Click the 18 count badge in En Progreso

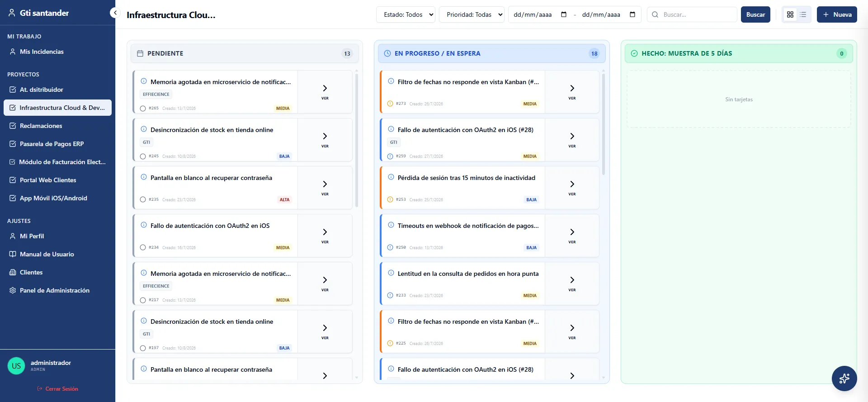point(594,53)
